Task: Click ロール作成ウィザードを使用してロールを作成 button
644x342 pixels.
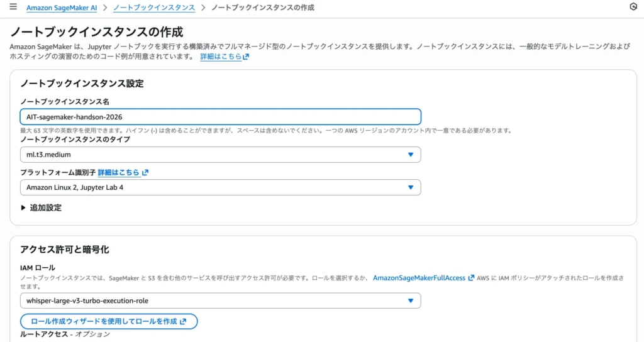Action: [x=104, y=321]
